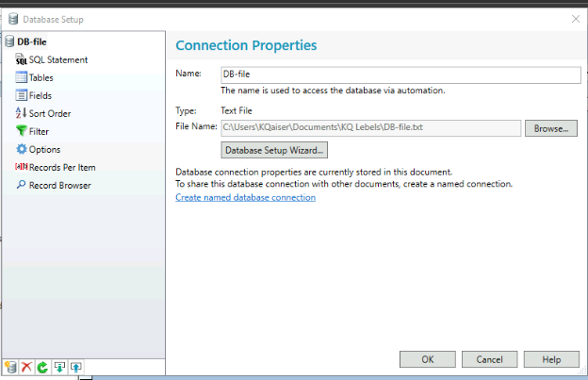Image resolution: width=588 pixels, height=380 pixels.
Task: Click the add new database connection icon
Action: [10, 367]
